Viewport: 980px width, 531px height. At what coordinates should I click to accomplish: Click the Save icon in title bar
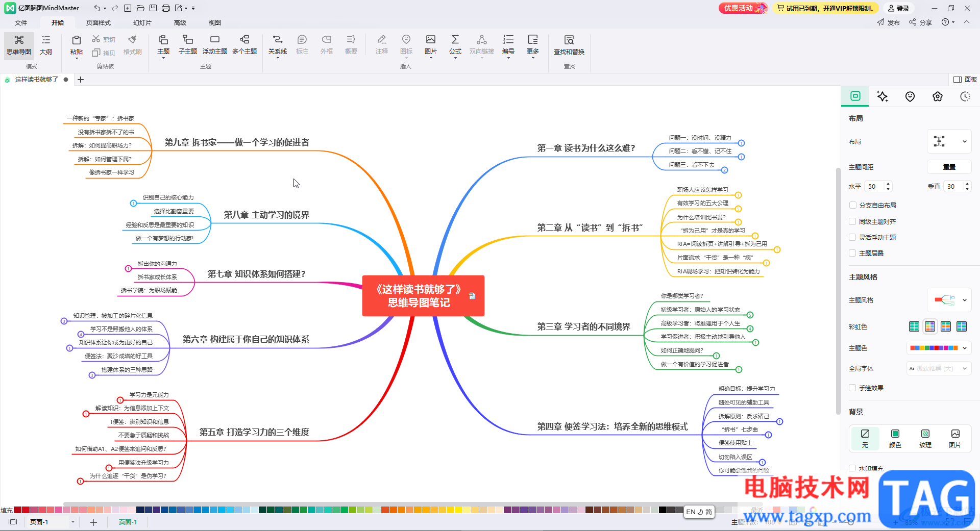coord(153,8)
